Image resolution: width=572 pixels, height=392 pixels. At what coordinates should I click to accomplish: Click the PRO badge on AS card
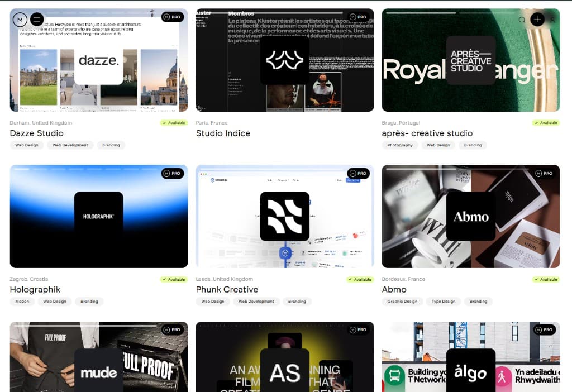coord(358,330)
